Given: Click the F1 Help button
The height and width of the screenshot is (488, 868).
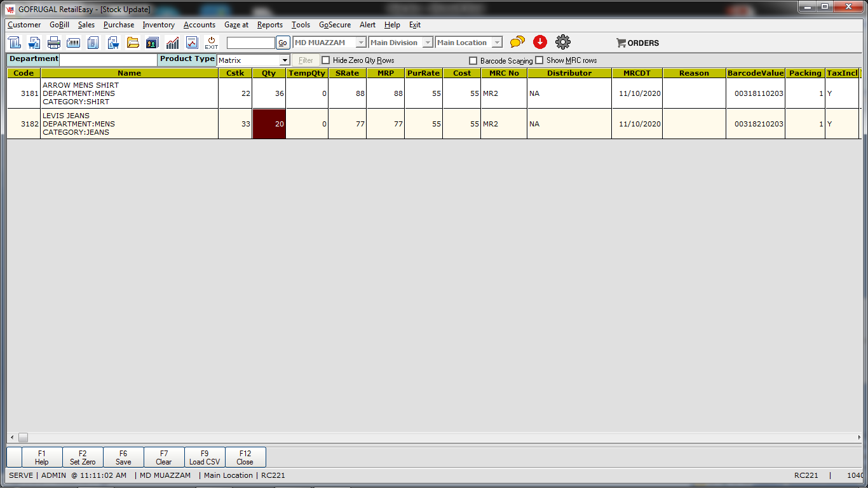Looking at the screenshot, I should 42,457.
